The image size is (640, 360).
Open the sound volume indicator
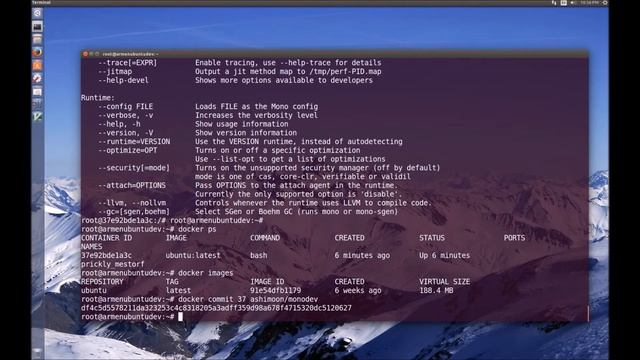tap(573, 2)
